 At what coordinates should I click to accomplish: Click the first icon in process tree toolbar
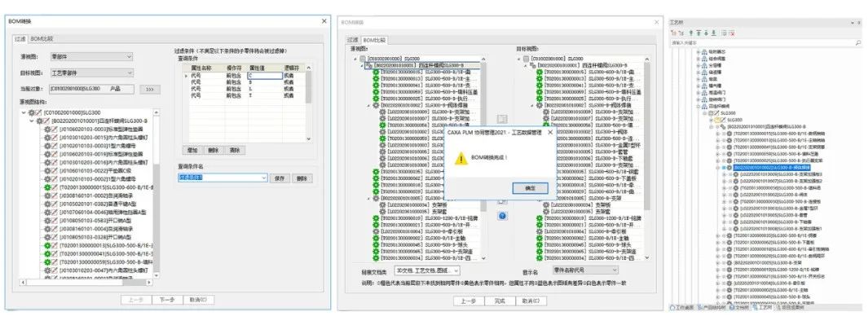point(674,33)
